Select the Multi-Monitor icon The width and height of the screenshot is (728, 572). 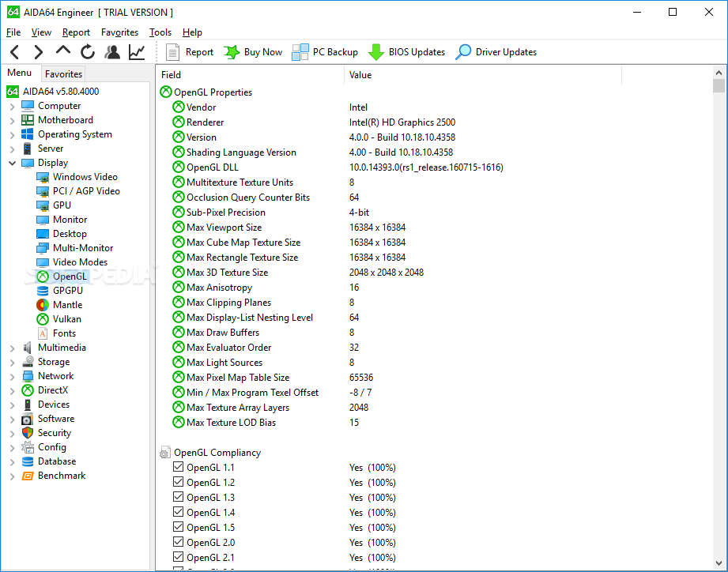(x=43, y=248)
